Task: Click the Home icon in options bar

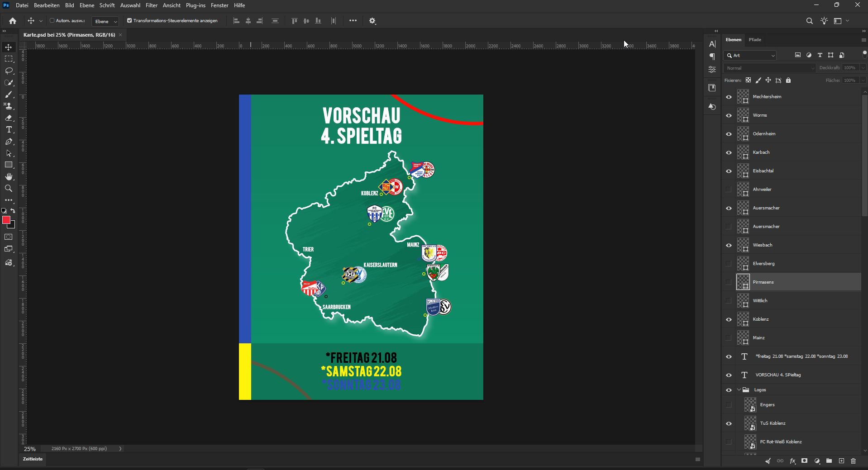Action: pos(13,21)
